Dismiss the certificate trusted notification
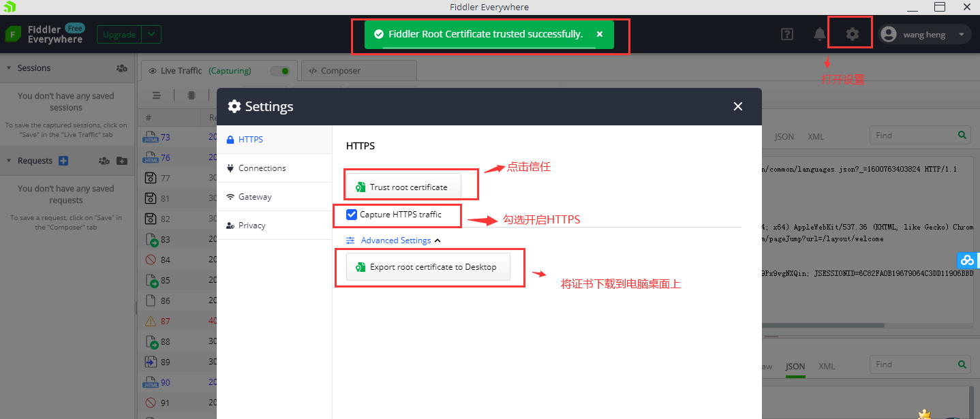980x419 pixels. (599, 34)
